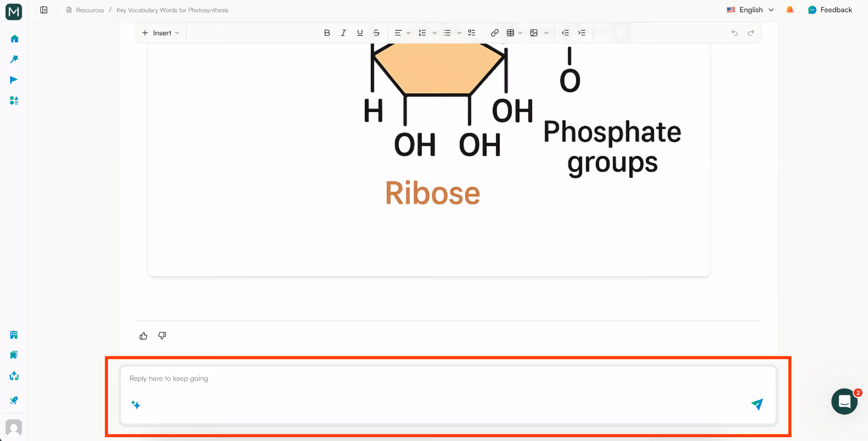This screenshot has width=868, height=441.
Task: Toggle italic formatting
Action: click(x=343, y=33)
